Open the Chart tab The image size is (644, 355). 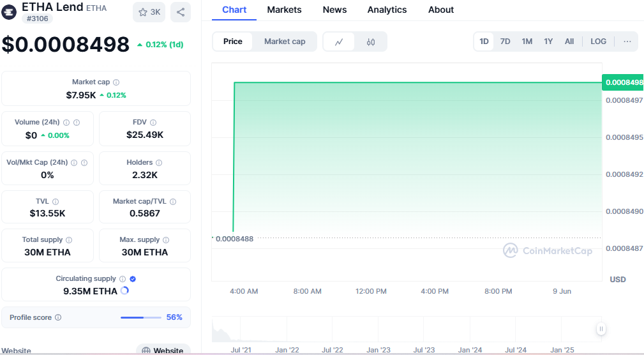click(x=234, y=10)
